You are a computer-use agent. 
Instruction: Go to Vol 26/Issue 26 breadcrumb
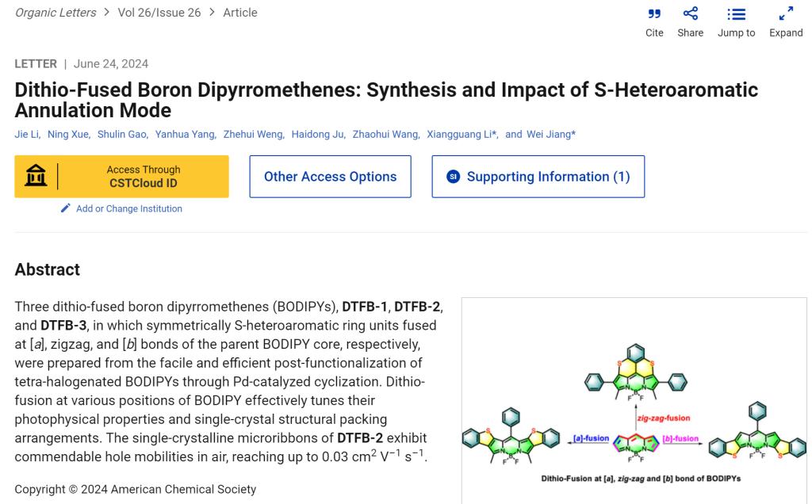pos(159,13)
